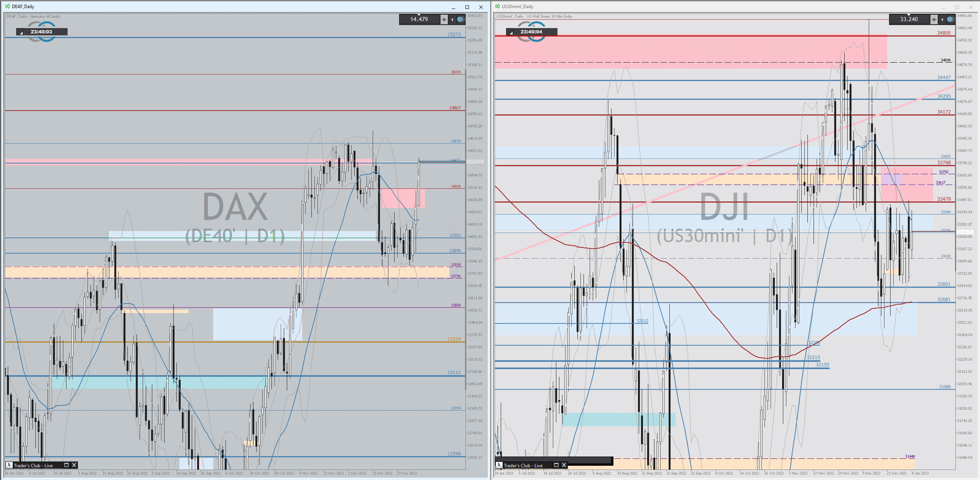Screen dimensions: 980x480
Task: Click the 34172 level label in US30mini chart
Action: tap(944, 112)
